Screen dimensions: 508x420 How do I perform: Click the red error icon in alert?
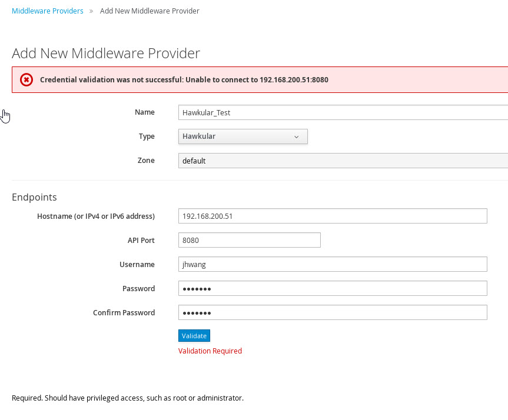(x=26, y=80)
